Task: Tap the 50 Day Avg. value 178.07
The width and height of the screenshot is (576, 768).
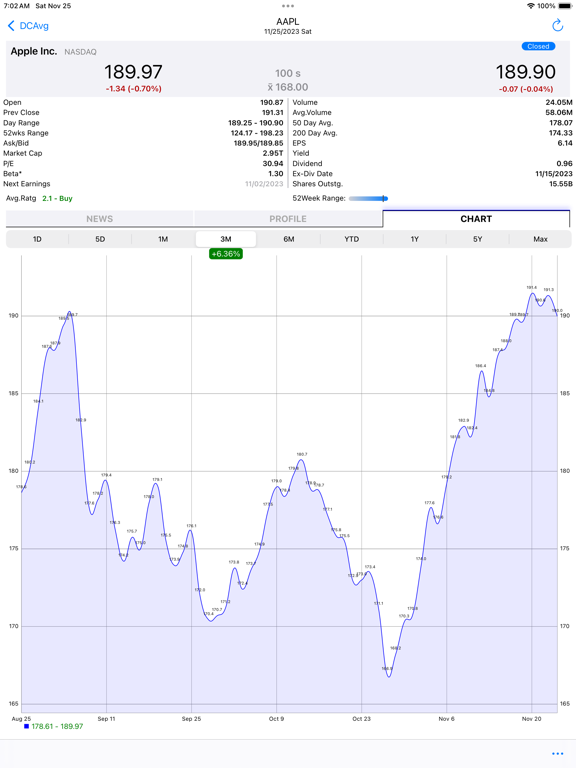Action: coord(561,123)
